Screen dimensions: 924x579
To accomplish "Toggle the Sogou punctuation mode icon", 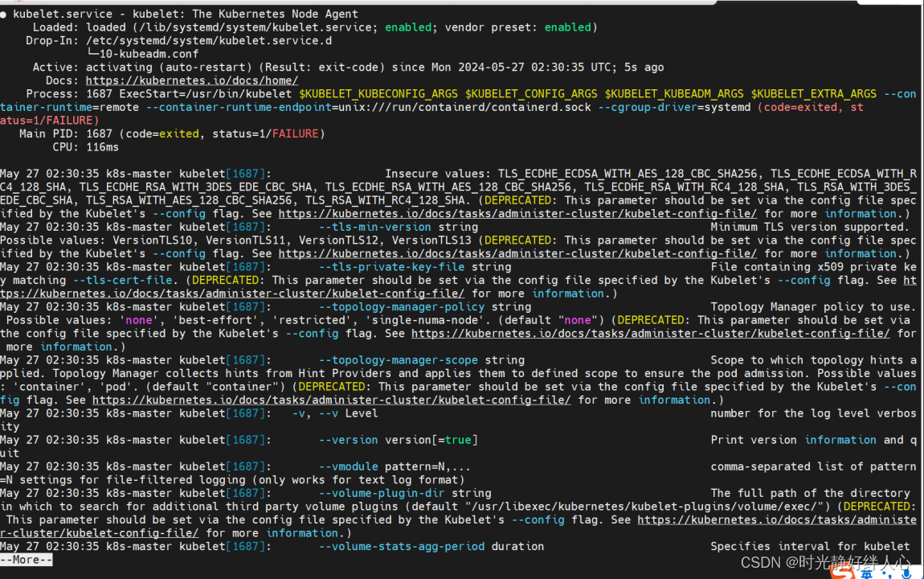I will click(887, 574).
